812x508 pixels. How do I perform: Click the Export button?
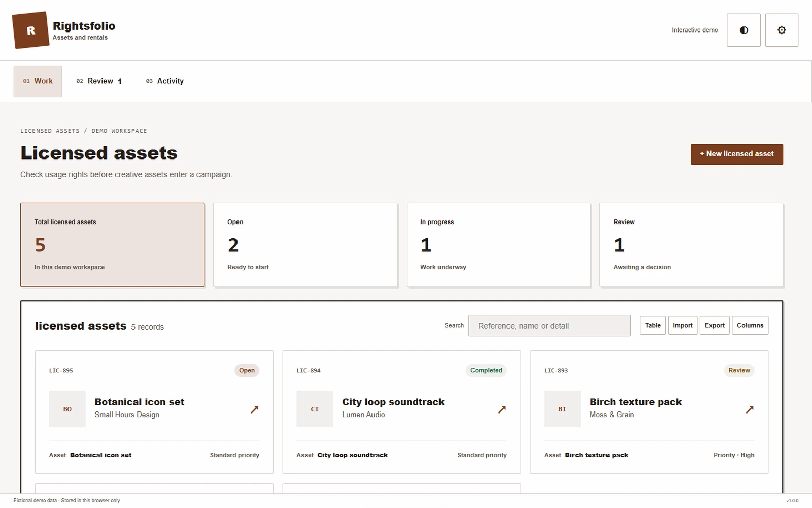coord(715,325)
